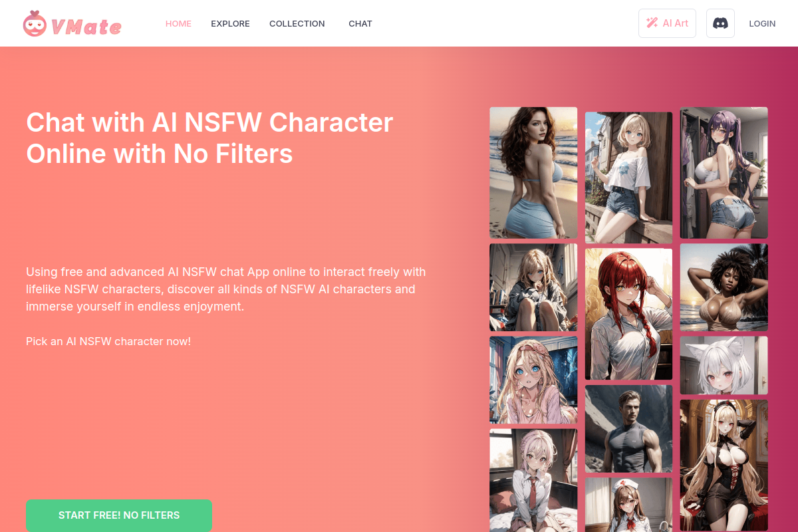Go to the HOME menu item
This screenshot has height=532, width=798.
click(x=178, y=23)
